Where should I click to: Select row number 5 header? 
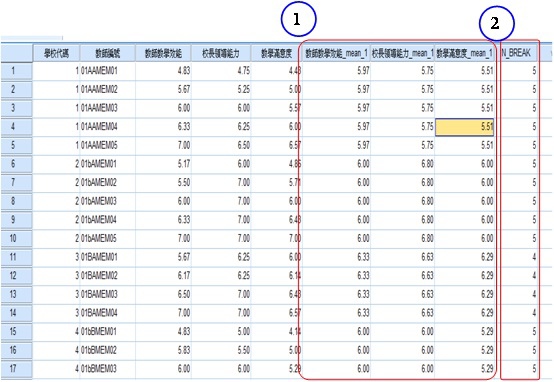pos(17,146)
